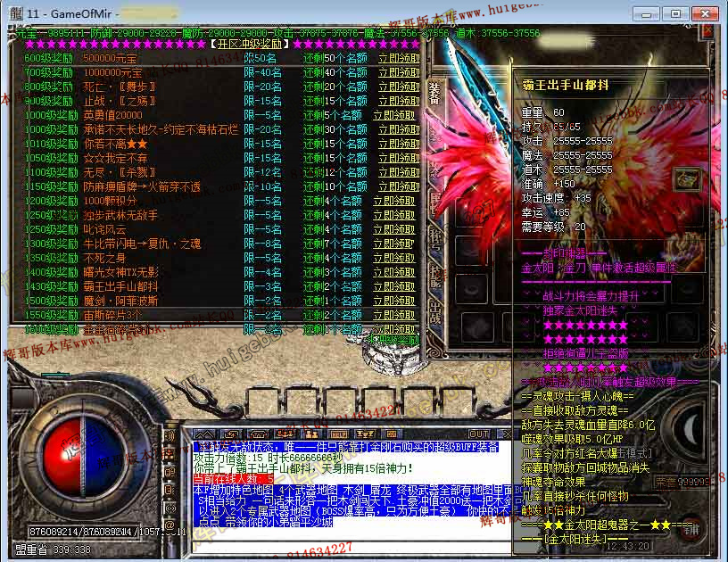Viewport: 728px width, 562px height.
Task: Click 立即领取 for 死亡·〖舞步〗 reward
Action: [x=399, y=87]
